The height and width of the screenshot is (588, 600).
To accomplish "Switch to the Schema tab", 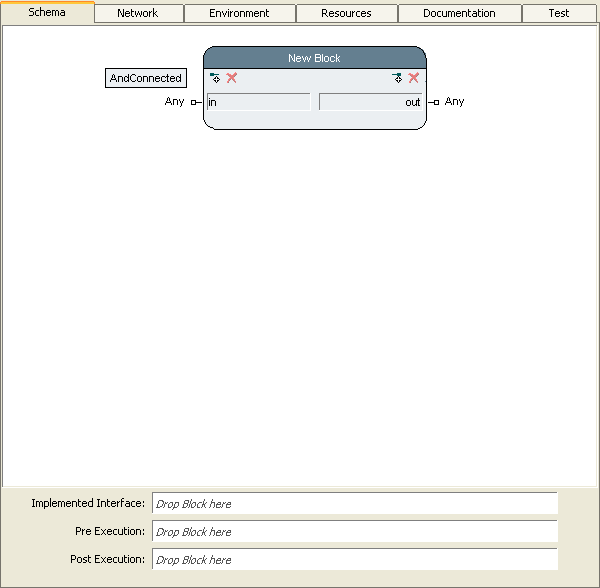I will click(x=47, y=12).
